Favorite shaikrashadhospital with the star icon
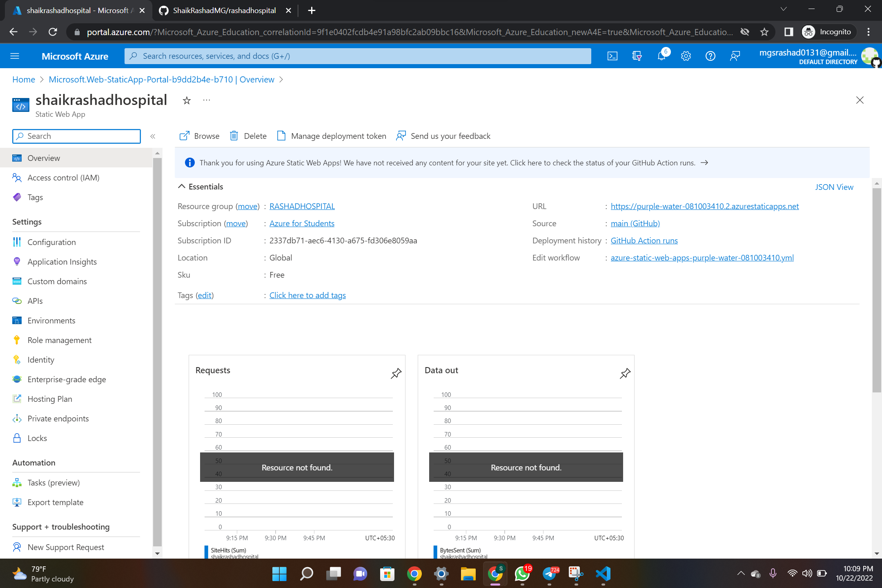The height and width of the screenshot is (588, 882). [x=187, y=100]
